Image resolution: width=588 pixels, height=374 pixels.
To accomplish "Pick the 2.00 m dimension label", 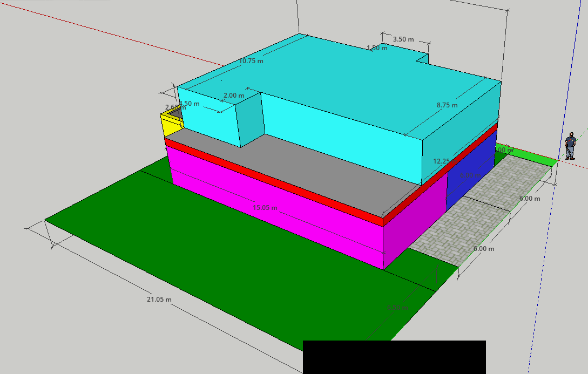I will pos(234,96).
